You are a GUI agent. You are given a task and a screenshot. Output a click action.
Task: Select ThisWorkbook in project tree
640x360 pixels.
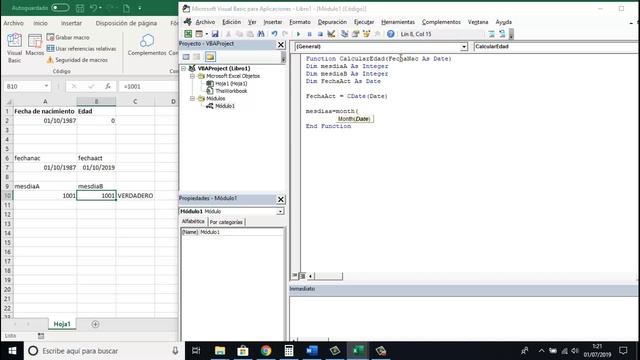coord(231,91)
